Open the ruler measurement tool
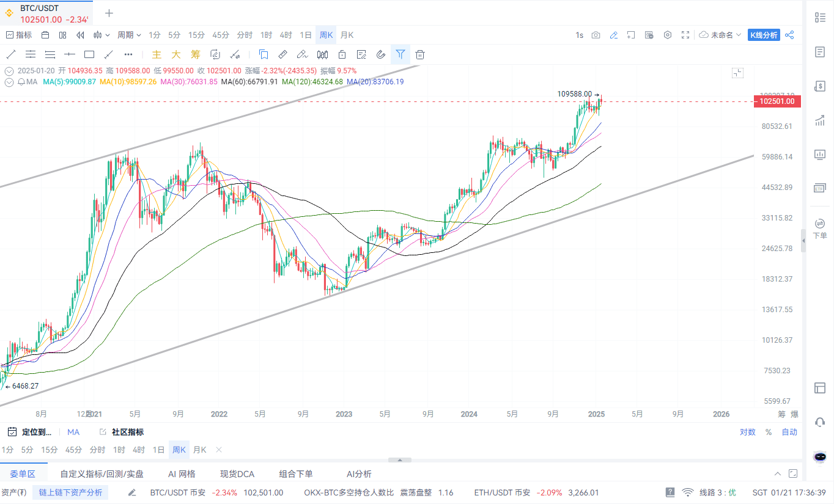This screenshot has width=834, height=504. coord(282,54)
